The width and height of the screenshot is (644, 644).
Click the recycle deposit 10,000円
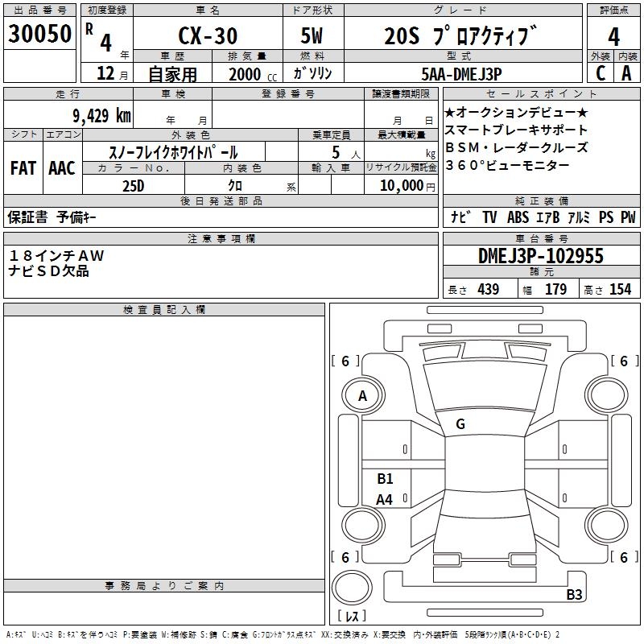(407, 186)
